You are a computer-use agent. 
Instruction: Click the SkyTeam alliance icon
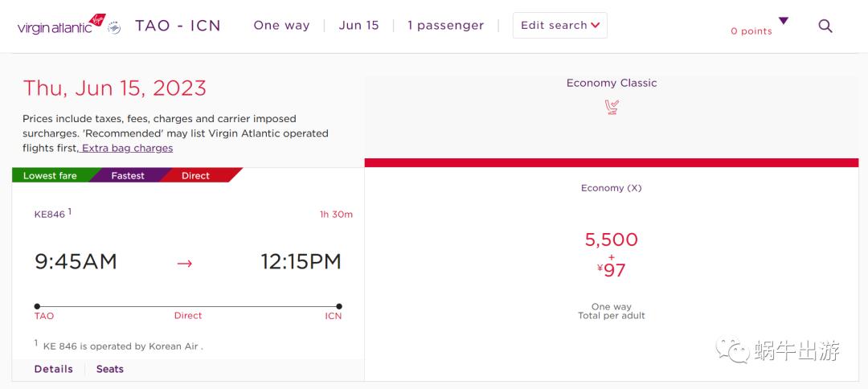pyautogui.click(x=114, y=27)
